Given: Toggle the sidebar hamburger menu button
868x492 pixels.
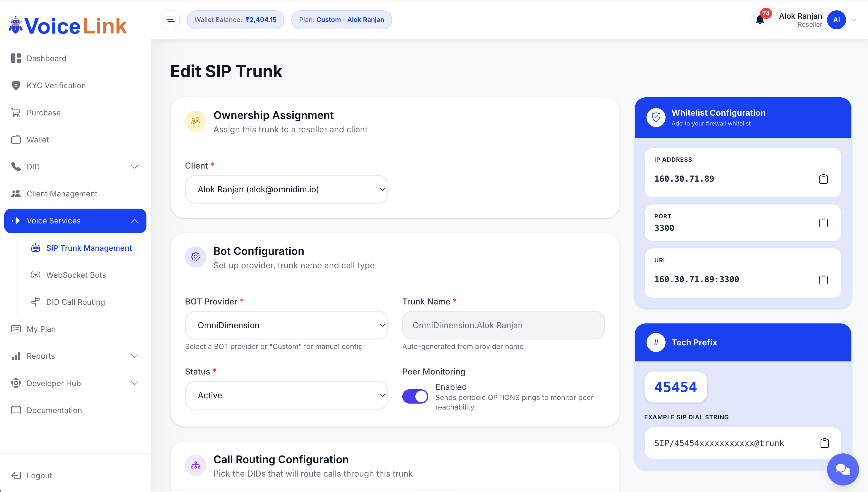Looking at the screenshot, I should [x=170, y=20].
